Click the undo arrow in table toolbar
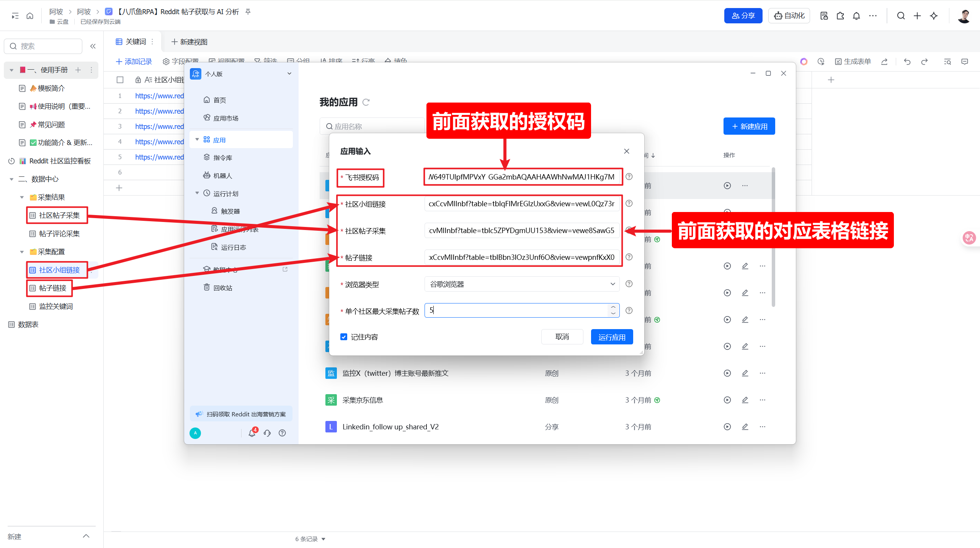The image size is (980, 548). click(x=907, y=62)
